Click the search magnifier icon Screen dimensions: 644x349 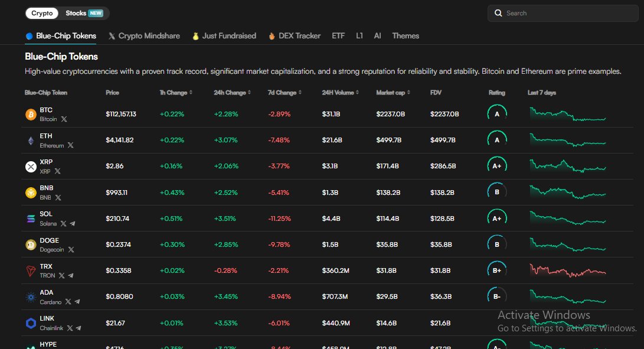498,13
